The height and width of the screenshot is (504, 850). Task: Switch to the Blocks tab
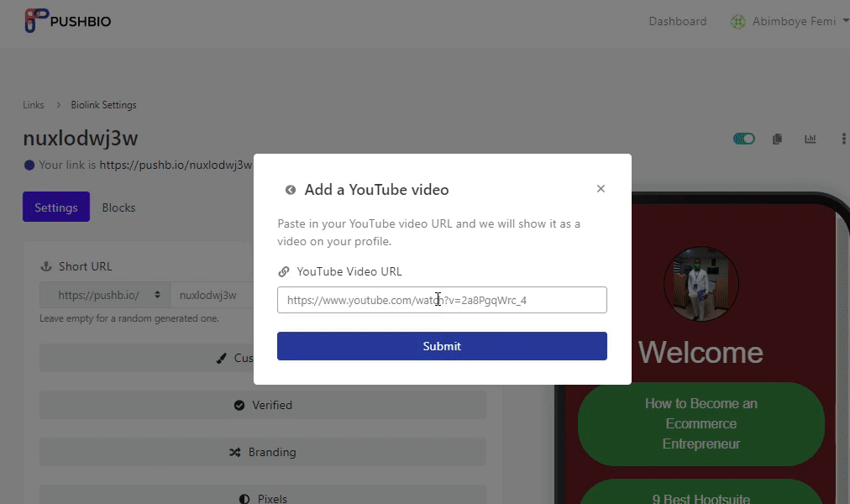point(118,207)
